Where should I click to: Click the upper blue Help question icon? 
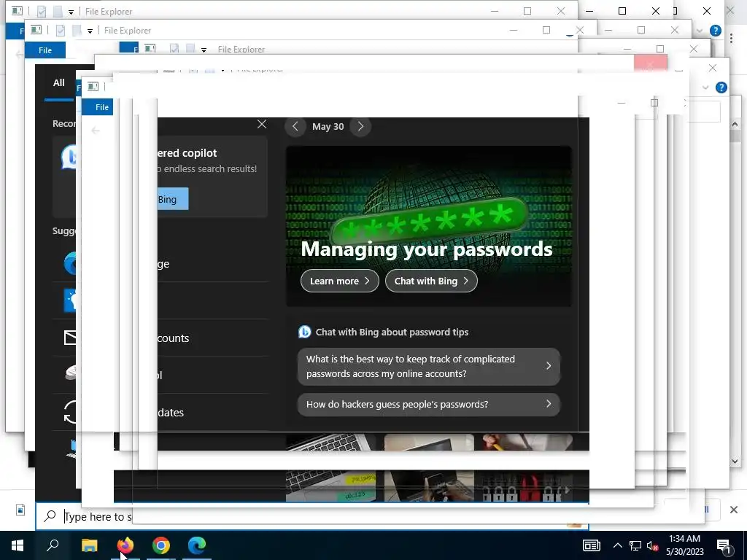tap(715, 31)
